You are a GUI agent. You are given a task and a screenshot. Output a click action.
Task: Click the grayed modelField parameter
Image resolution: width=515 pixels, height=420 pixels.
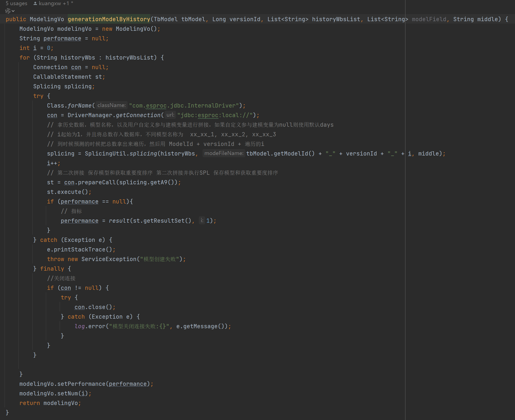tap(429, 19)
